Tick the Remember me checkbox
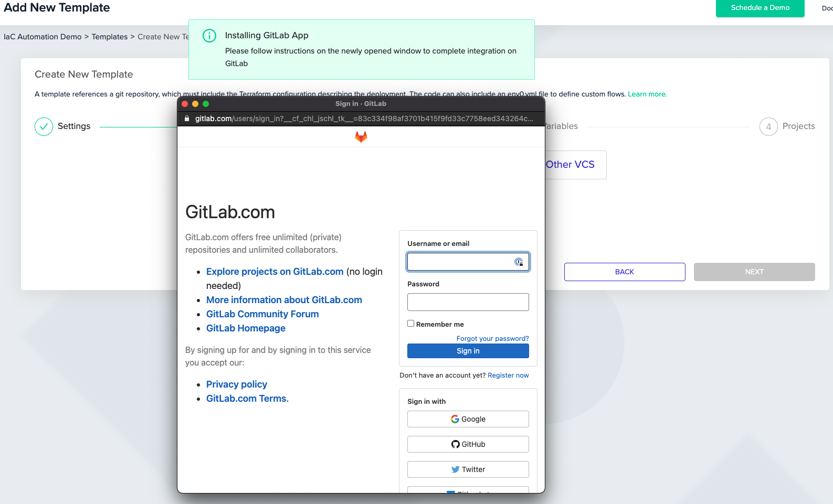 tap(411, 324)
